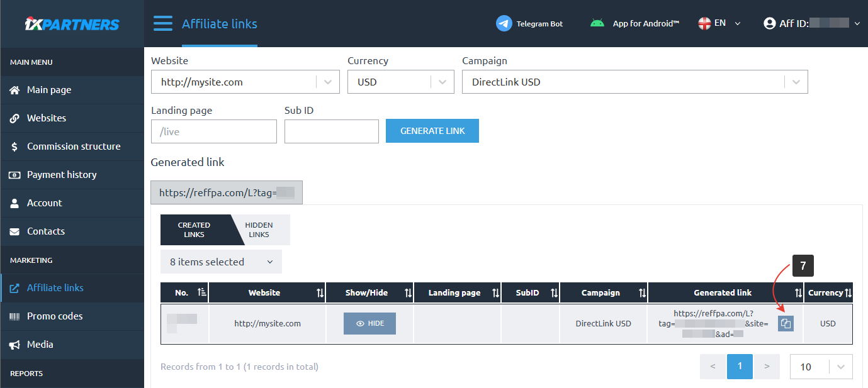This screenshot has height=388, width=868.
Task: Sort table by the No. column
Action: tap(201, 292)
